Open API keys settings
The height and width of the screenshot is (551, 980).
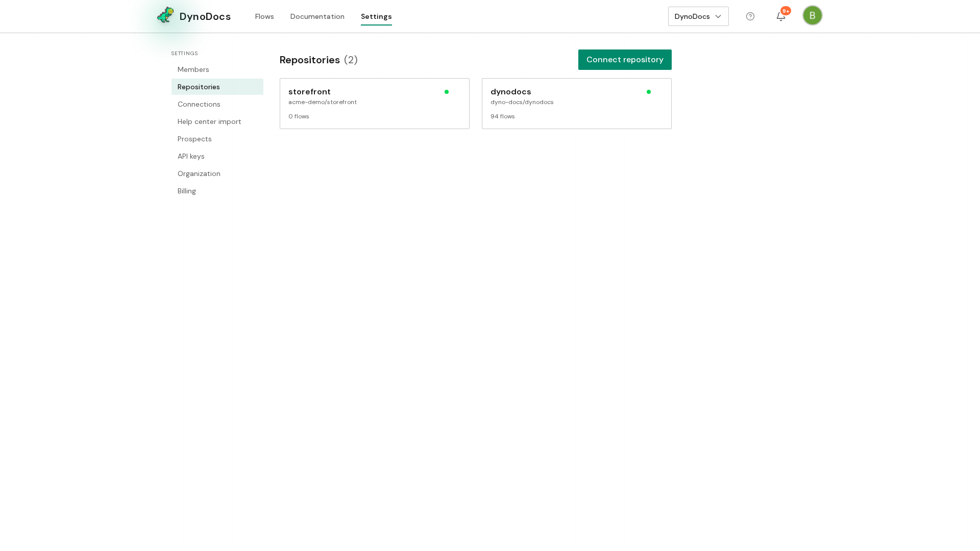pos(217,156)
